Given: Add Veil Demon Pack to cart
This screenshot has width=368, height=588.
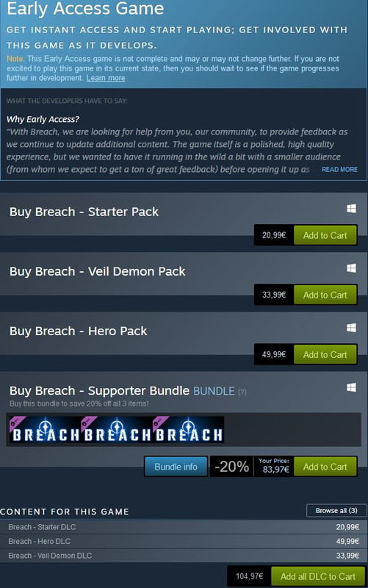Looking at the screenshot, I should coord(325,295).
